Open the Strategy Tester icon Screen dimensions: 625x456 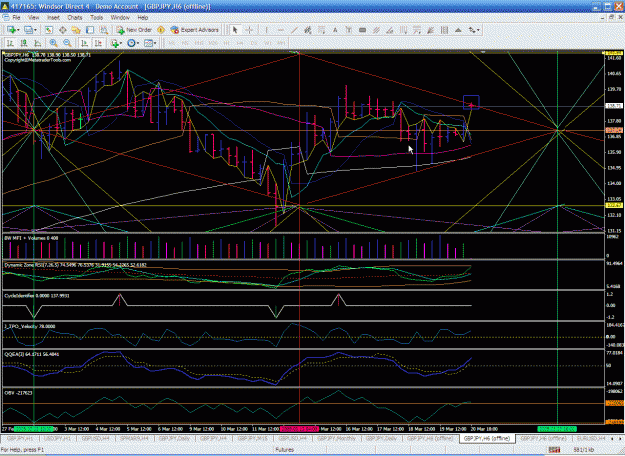coord(104,30)
